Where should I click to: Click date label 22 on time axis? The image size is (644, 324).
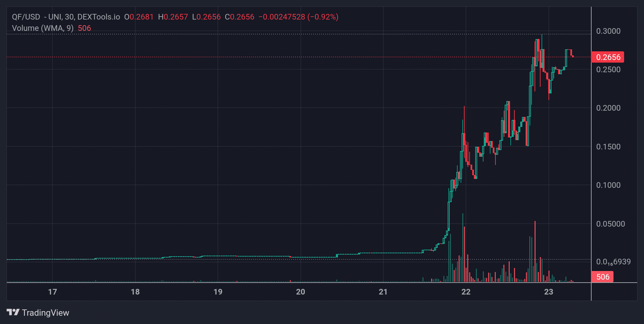pos(466,292)
